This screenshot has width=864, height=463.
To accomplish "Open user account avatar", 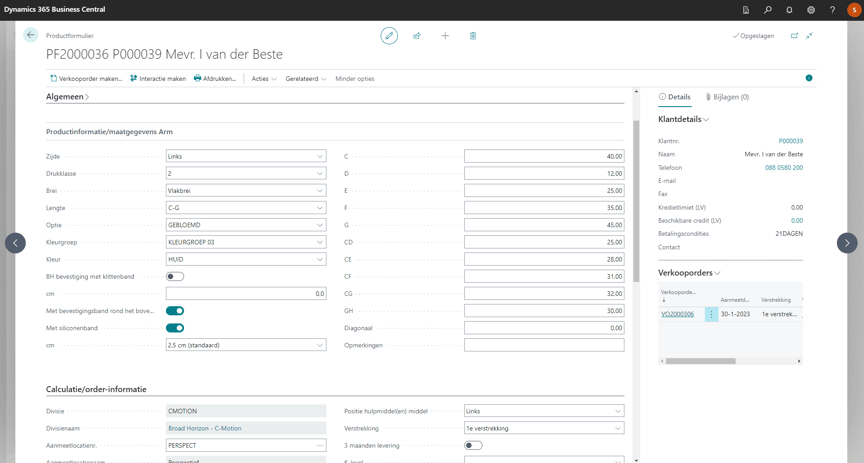I will click(x=854, y=10).
